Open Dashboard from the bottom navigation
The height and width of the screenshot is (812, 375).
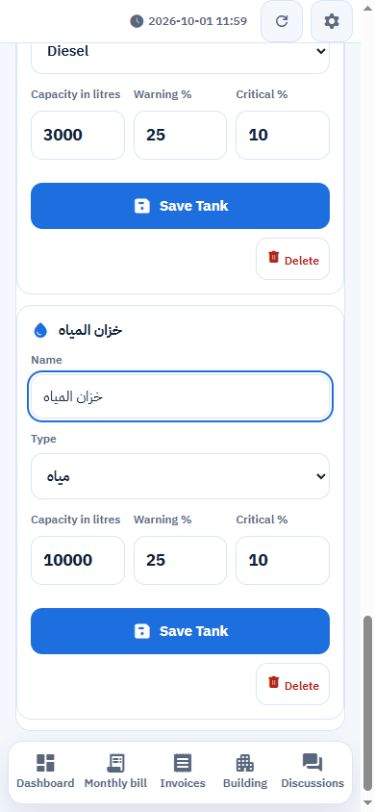click(x=45, y=772)
